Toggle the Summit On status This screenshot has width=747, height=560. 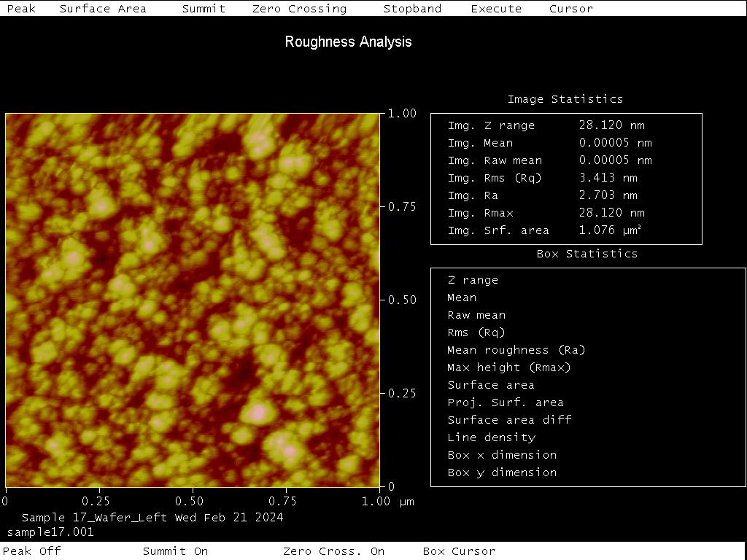(175, 551)
